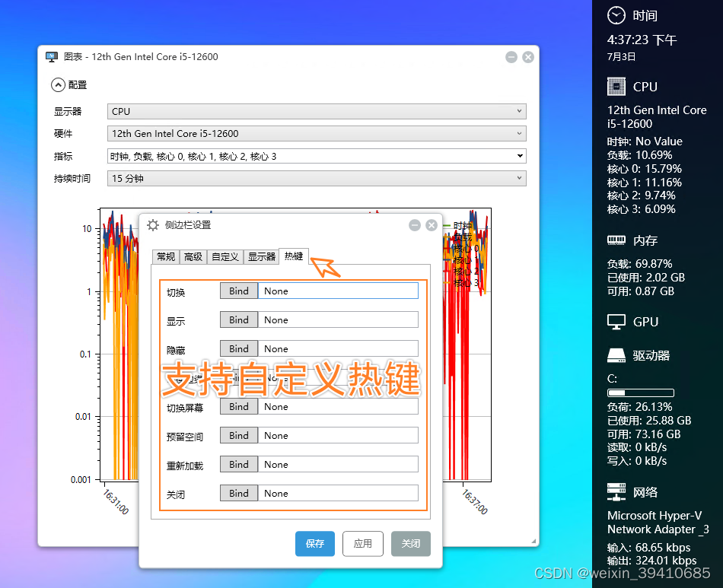Image resolution: width=723 pixels, height=588 pixels.
Task: Click the C: drive usage bar
Action: point(641,393)
